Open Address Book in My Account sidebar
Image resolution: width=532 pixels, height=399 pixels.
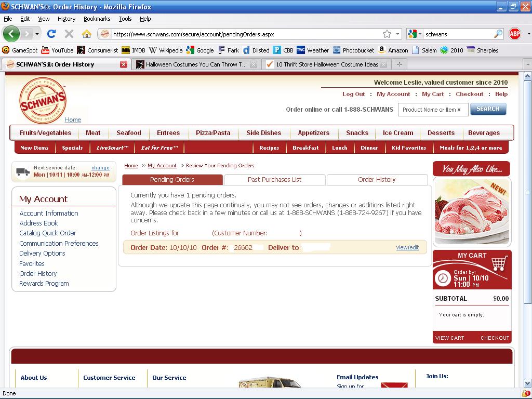(x=38, y=223)
